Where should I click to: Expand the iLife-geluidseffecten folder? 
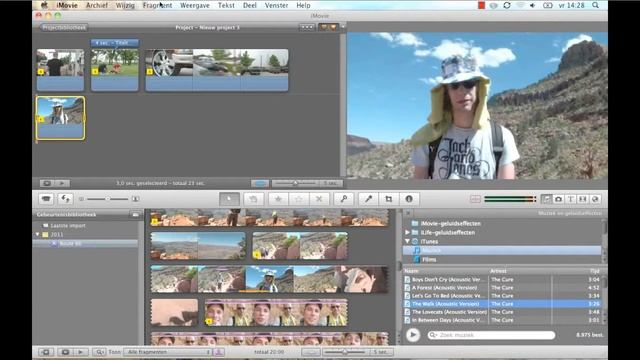(407, 232)
